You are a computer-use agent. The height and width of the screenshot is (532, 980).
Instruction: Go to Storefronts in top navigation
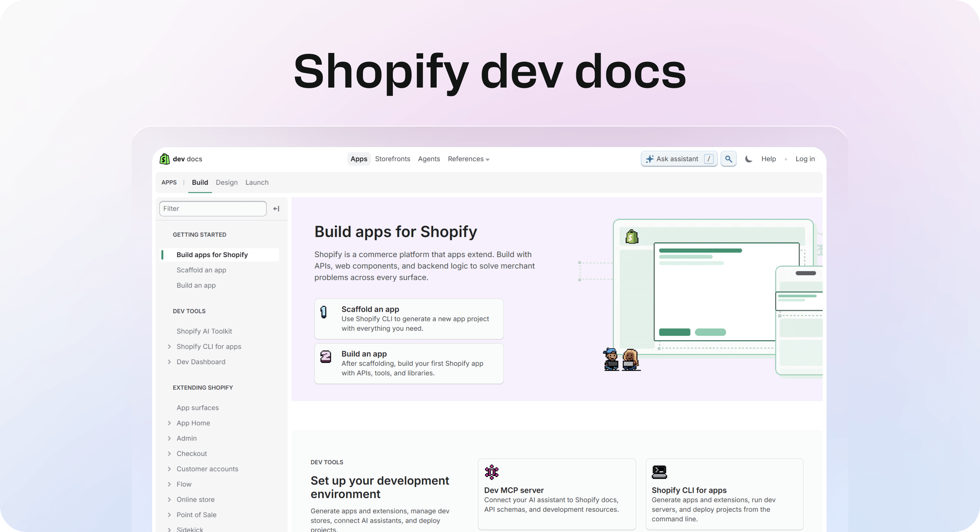[392, 159]
